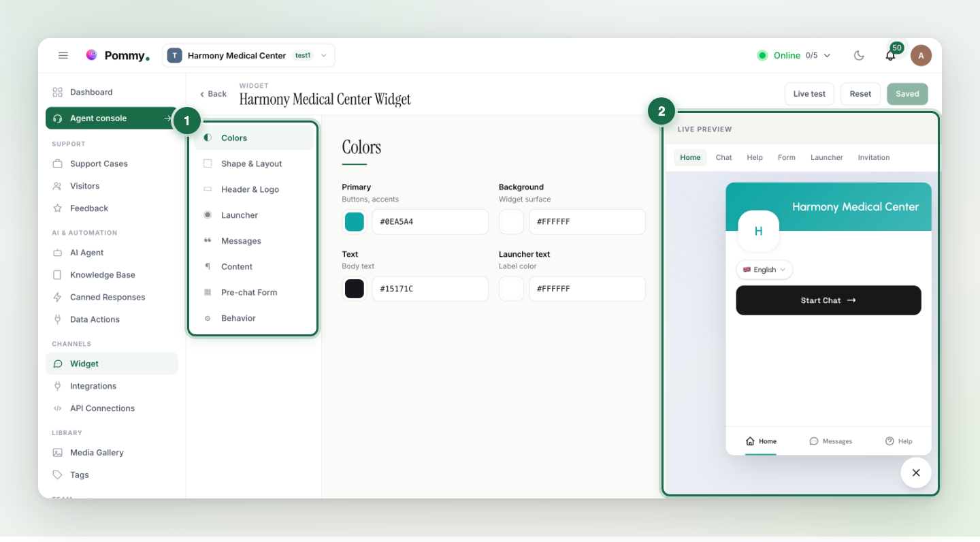Screen dimensions: 980x542
Task: Open the English language dropdown in preview
Action: pos(764,270)
